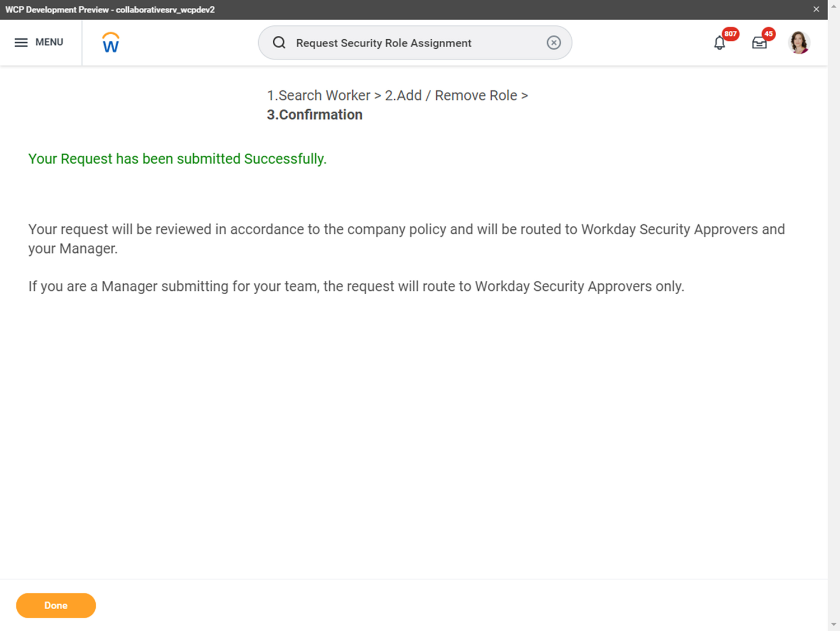Click the Workday logo
Screen dimensions: 840x631
coord(110,42)
